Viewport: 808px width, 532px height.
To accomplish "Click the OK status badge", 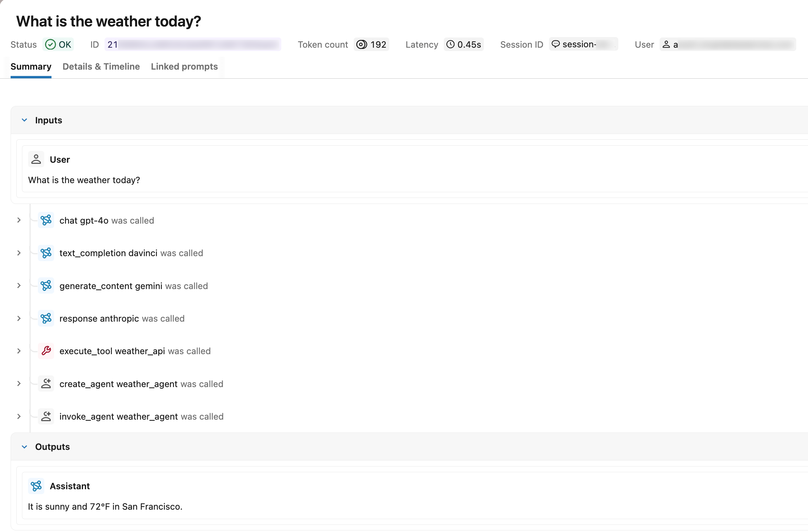I will click(59, 44).
